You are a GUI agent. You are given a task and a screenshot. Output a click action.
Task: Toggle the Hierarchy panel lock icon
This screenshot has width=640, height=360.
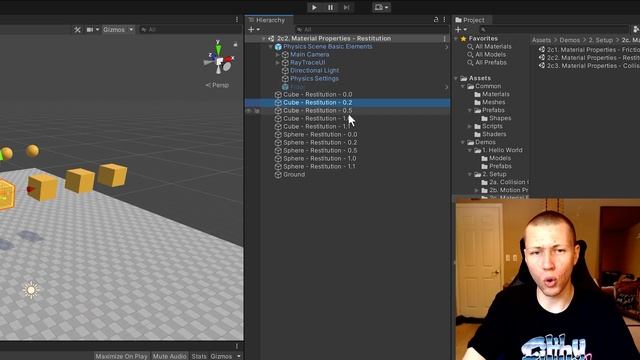[x=436, y=20]
